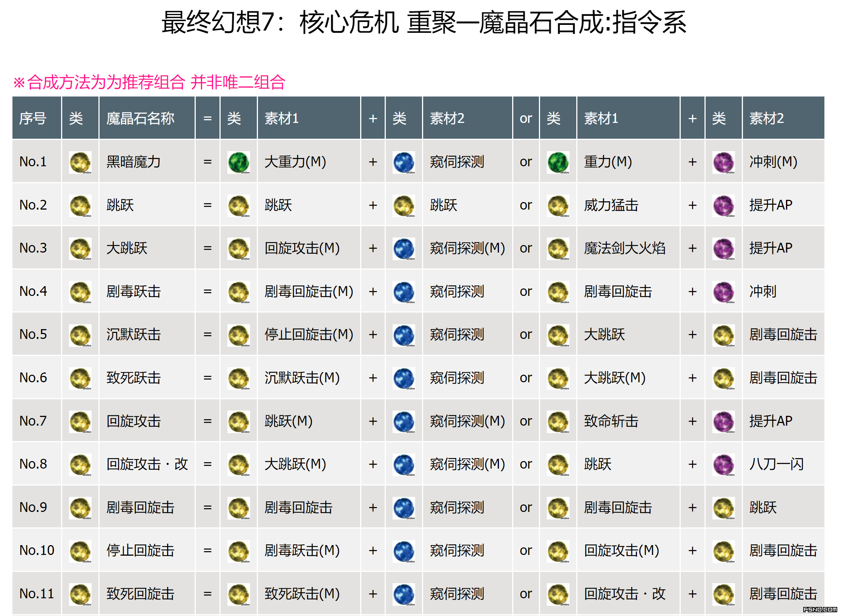Click the yellow materia icon beside 魔法剑大火焰
841x616 pixels.
(558, 249)
